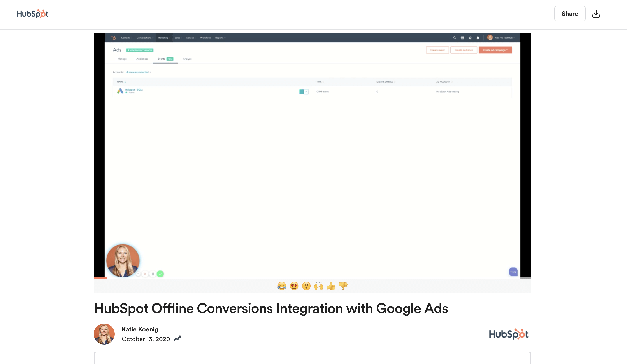Screen dimensions: 627x364
Task: Click the 'CRM event' type cell
Action: (x=322, y=92)
